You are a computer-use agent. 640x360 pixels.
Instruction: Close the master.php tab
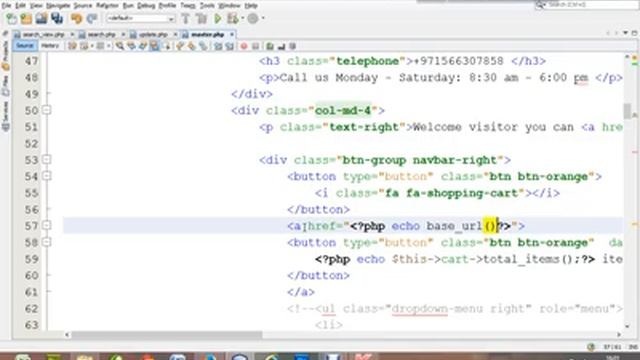[x=232, y=35]
